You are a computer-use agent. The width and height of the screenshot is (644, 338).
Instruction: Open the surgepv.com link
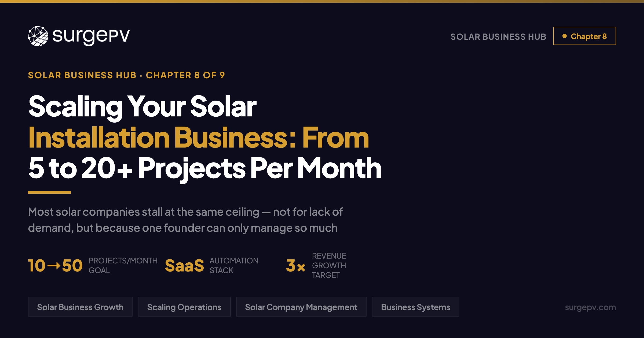591,307
